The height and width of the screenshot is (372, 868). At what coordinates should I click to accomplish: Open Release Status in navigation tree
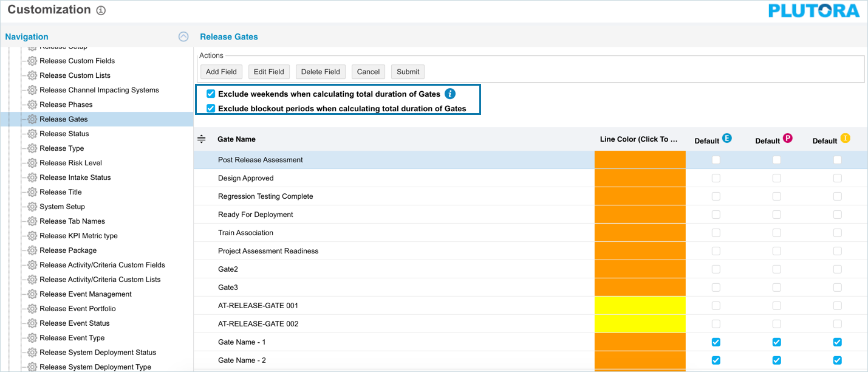click(x=64, y=134)
